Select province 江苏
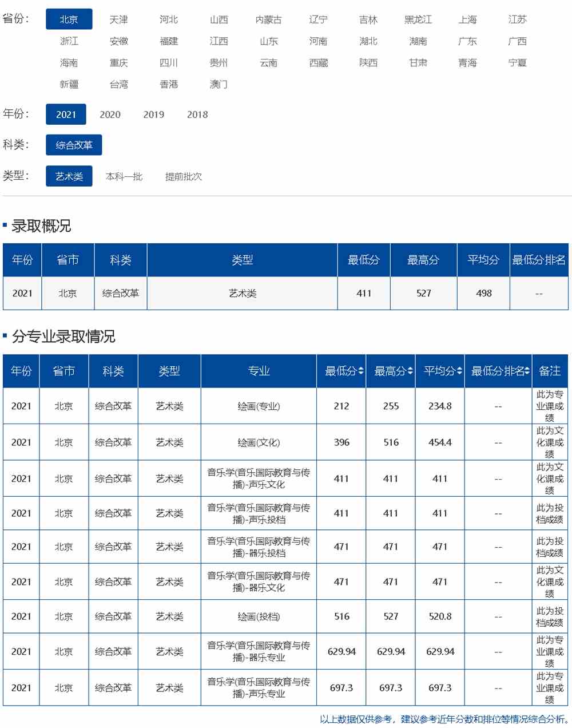Viewport: 572px width, 728px height. click(x=518, y=19)
